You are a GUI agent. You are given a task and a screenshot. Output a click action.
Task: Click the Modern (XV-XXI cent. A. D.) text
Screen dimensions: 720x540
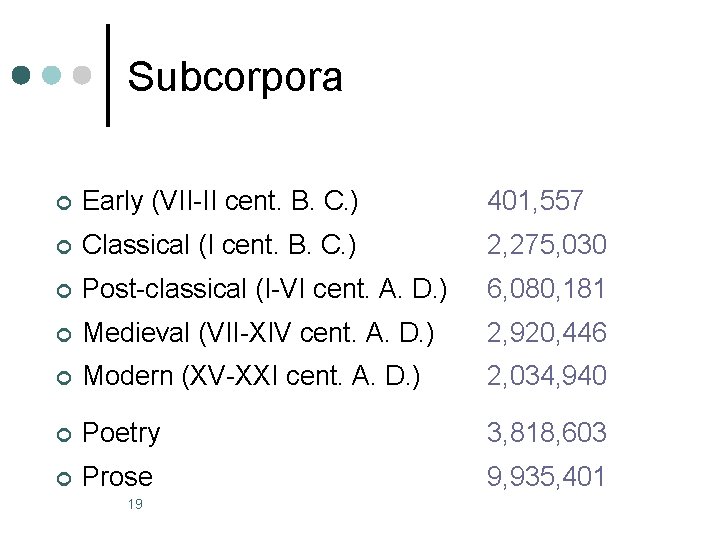(251, 376)
